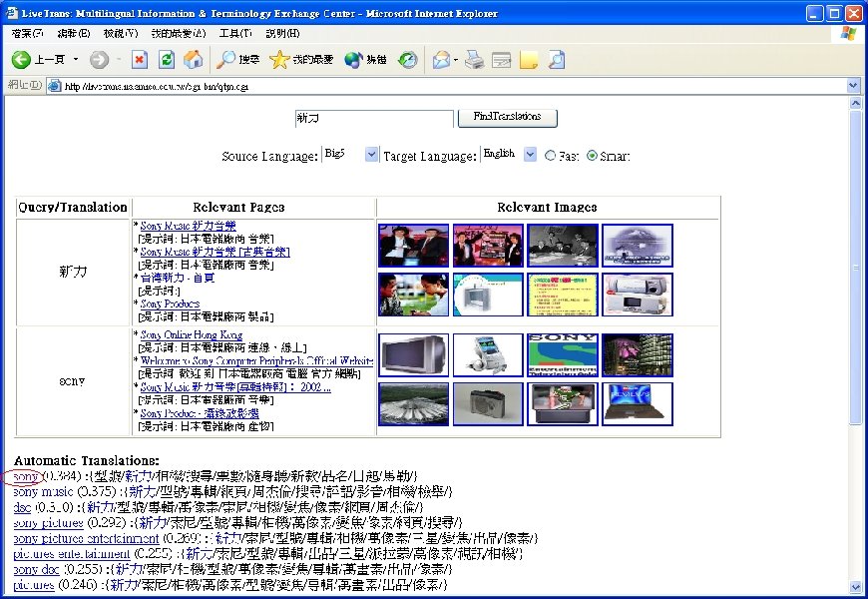Open the History clock icon
The height and width of the screenshot is (599, 868).
[x=408, y=59]
